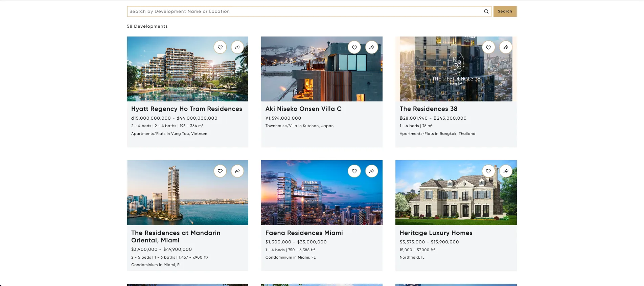Favorite the Aki Niseko Onsen Villa C listing
Image resolution: width=644 pixels, height=286 pixels.
(x=354, y=47)
